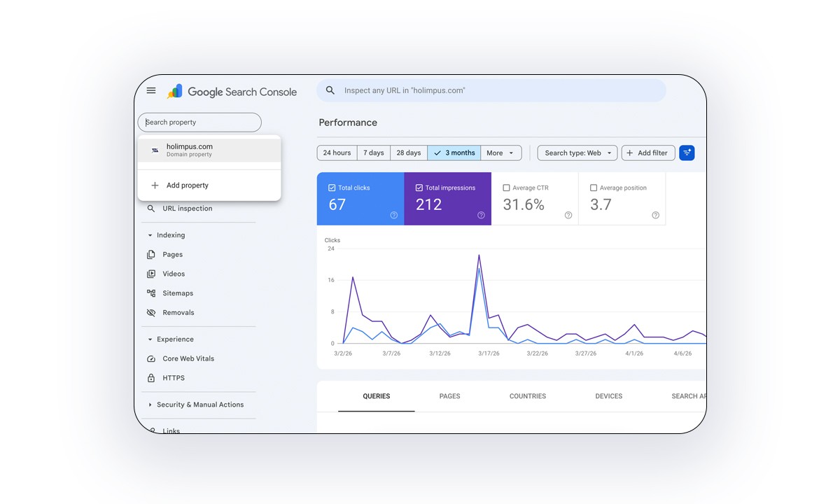This screenshot has height=504, width=840.
Task: Toggle the Total clicks checkbox
Action: 332,188
